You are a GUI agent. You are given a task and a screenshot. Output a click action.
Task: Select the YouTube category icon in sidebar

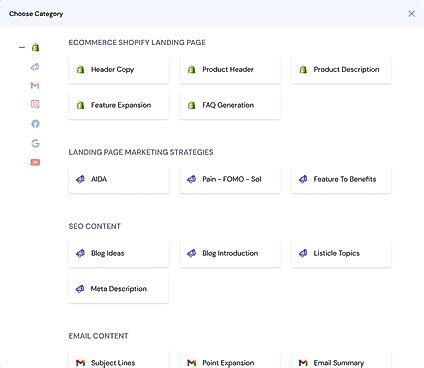click(x=35, y=162)
